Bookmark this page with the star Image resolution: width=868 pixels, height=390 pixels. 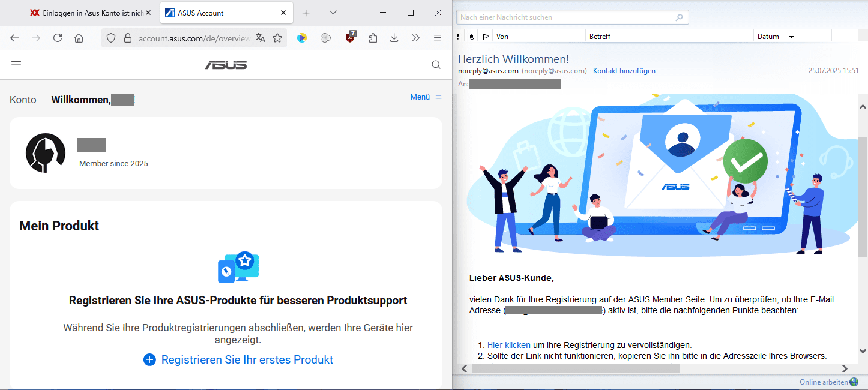click(x=277, y=38)
